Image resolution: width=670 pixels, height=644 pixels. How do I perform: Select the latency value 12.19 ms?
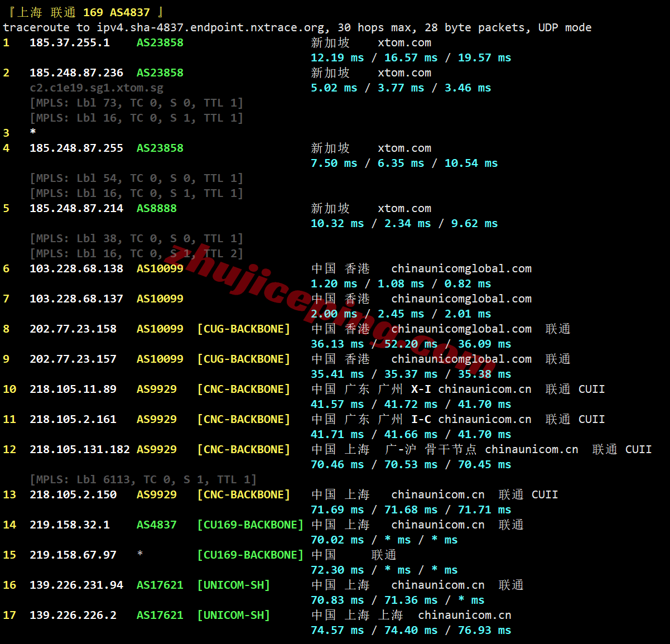click(338, 57)
